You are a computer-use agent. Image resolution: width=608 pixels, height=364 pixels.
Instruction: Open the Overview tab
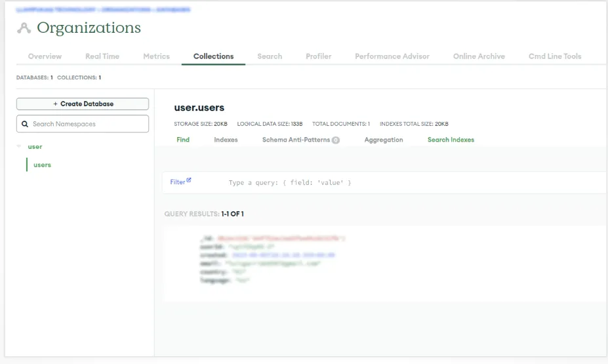45,56
